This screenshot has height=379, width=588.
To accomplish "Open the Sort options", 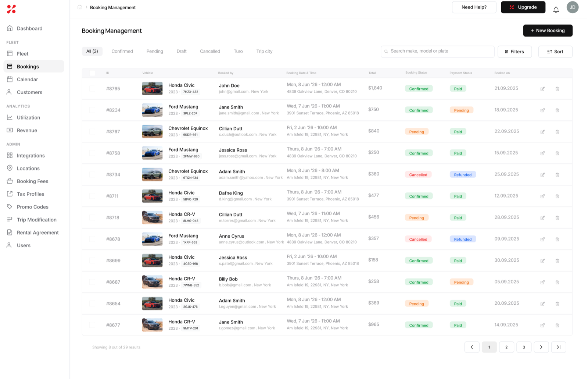I will click(555, 52).
